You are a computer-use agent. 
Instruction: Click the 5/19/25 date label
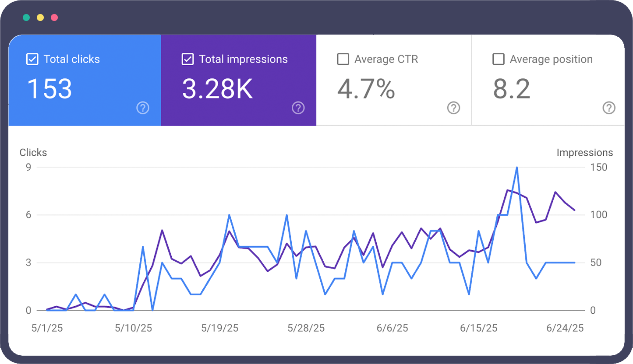(x=219, y=328)
